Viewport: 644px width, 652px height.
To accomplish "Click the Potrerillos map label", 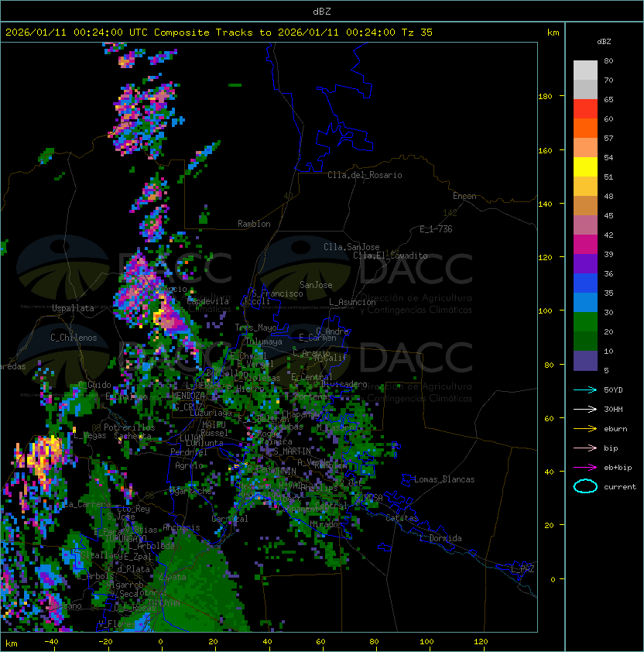I will (129, 427).
